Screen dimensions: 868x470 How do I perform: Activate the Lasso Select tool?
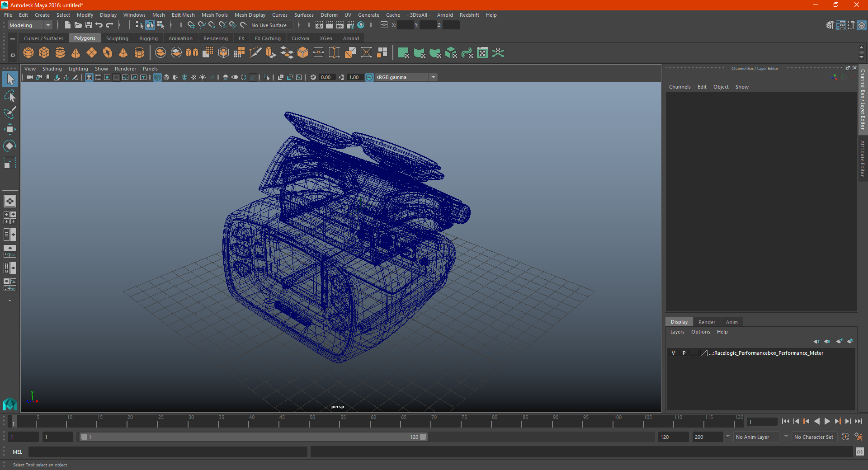[10, 96]
